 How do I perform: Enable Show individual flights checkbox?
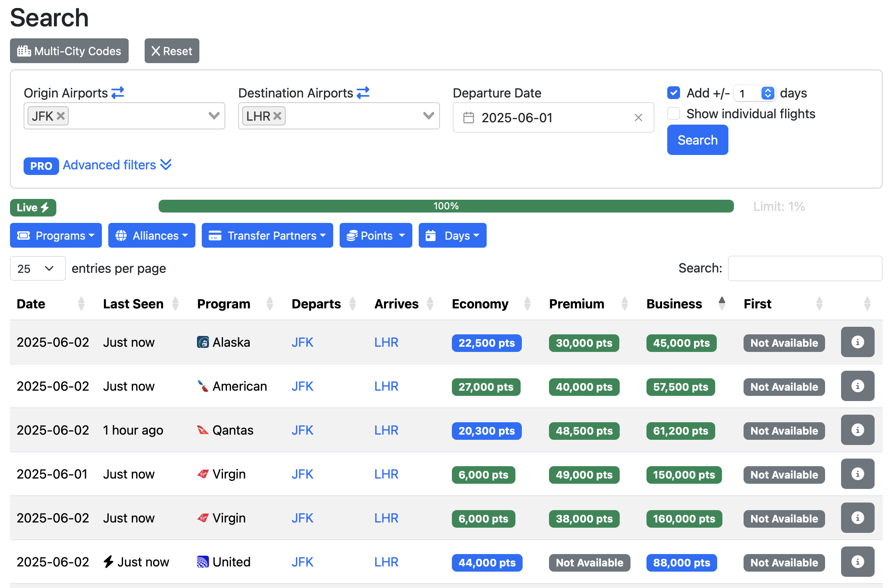[x=674, y=113]
